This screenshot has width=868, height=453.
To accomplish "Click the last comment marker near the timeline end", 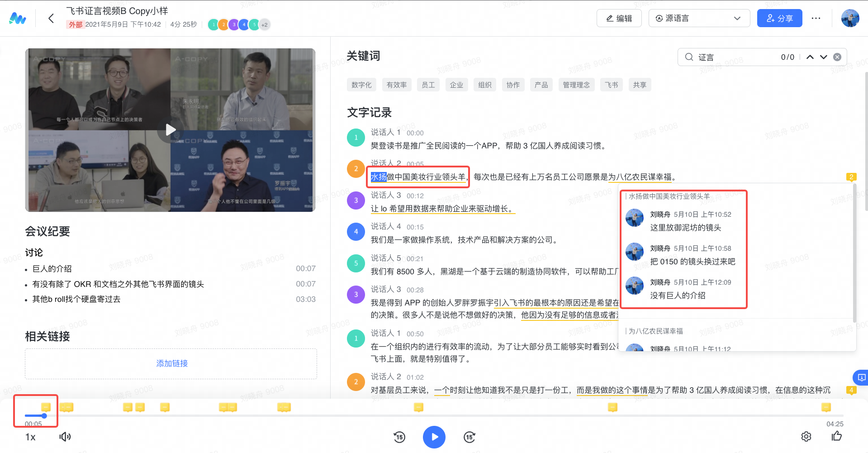I will pos(826,407).
